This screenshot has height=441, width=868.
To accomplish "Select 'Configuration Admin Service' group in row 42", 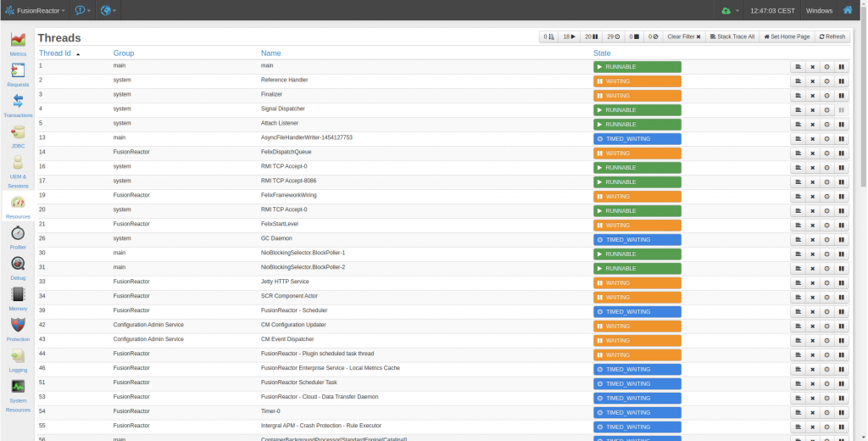I will pyautogui.click(x=148, y=325).
